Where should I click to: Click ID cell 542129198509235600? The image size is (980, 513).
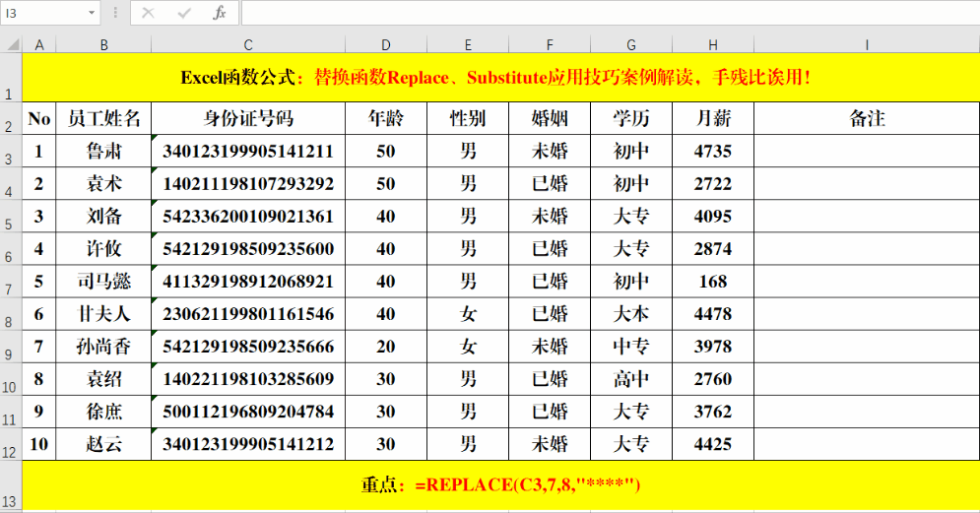248,249
